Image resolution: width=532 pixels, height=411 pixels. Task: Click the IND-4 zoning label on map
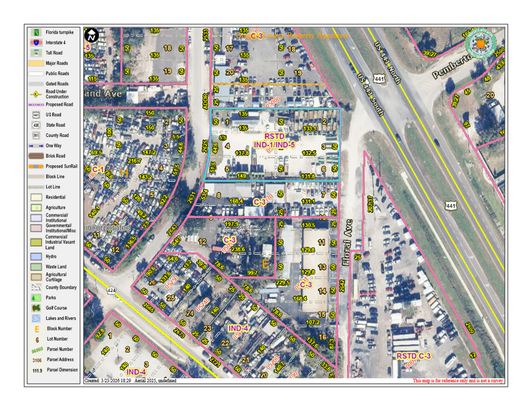(238, 329)
